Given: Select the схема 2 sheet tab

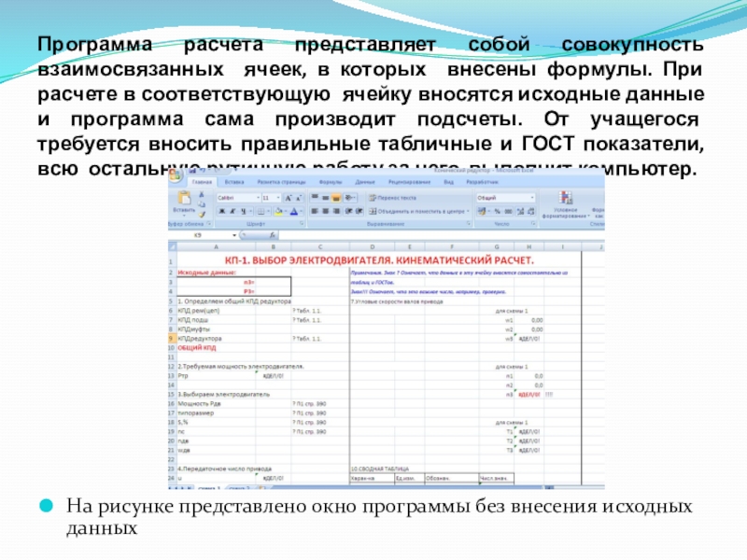Looking at the screenshot, I should (240, 487).
